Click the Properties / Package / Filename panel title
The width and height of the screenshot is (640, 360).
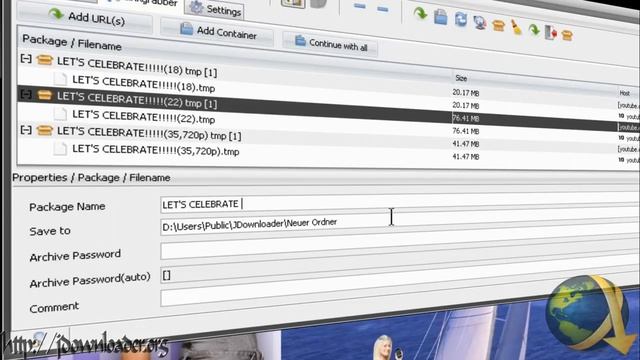coord(91,178)
